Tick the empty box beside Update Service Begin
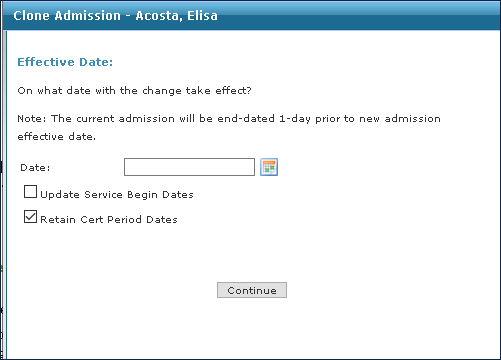501x360 pixels. (30, 192)
